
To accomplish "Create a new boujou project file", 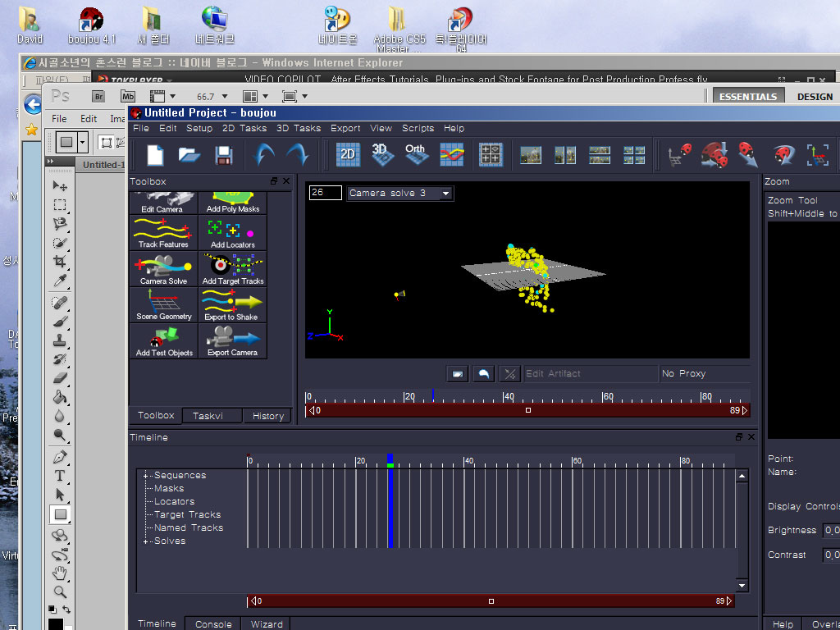I will pos(155,155).
